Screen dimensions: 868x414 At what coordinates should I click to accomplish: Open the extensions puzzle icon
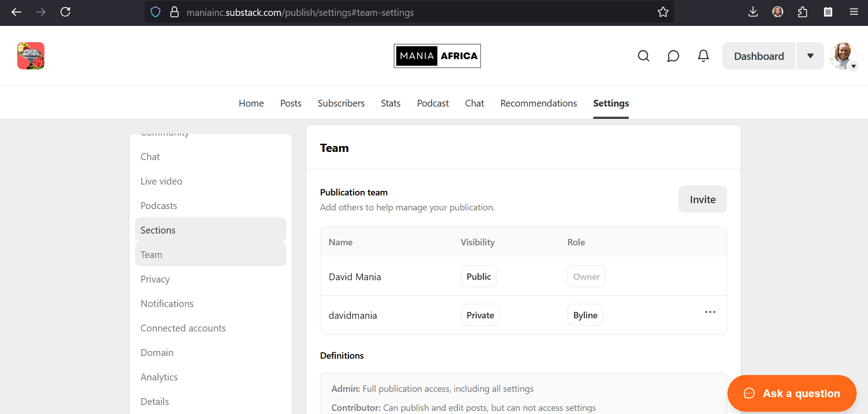coord(803,12)
